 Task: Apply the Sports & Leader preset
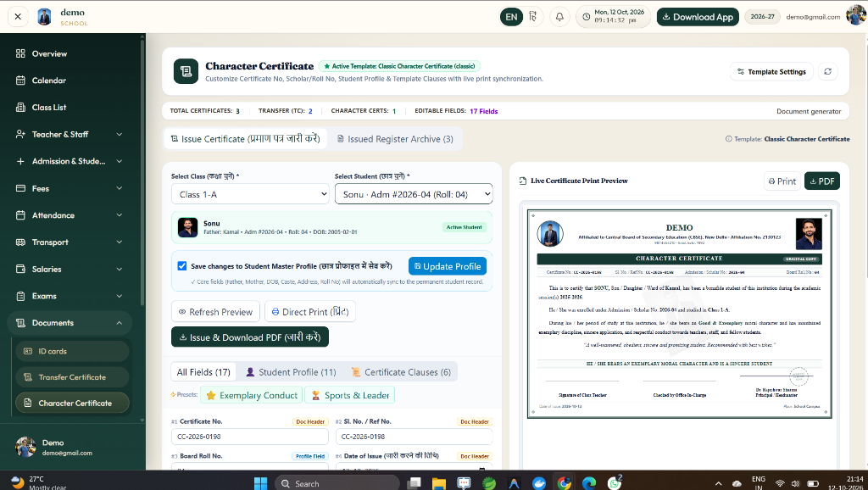click(x=350, y=395)
